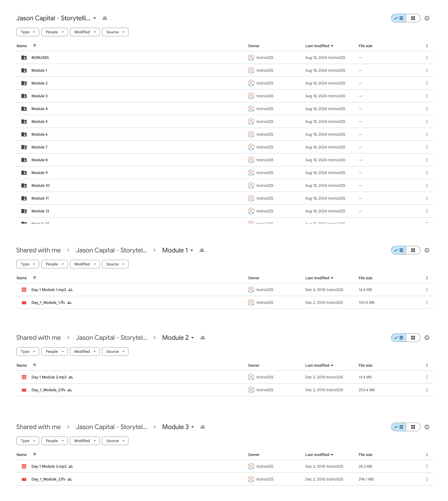This screenshot has height=501, width=448.
Task: Click the video icon of Day_1_Module_1.flv
Action: (24, 302)
